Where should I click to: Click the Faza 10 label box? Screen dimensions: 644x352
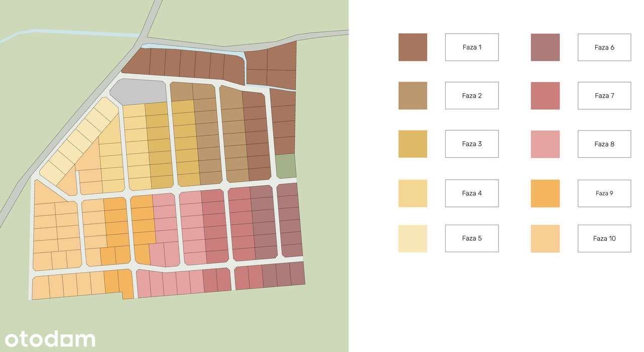604,238
